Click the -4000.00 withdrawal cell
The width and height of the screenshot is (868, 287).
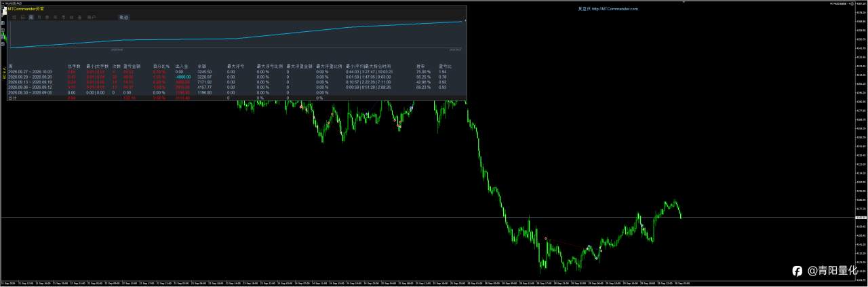click(x=182, y=77)
